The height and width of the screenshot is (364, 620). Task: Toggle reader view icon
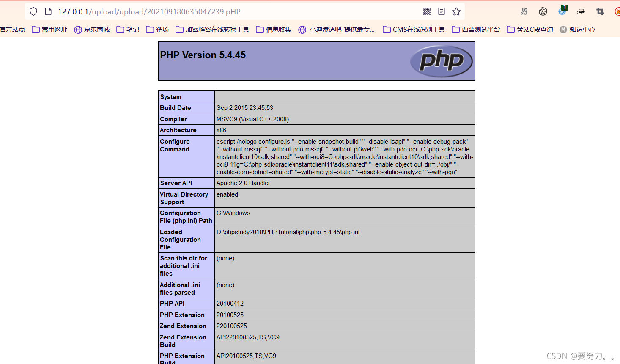pyautogui.click(x=442, y=11)
